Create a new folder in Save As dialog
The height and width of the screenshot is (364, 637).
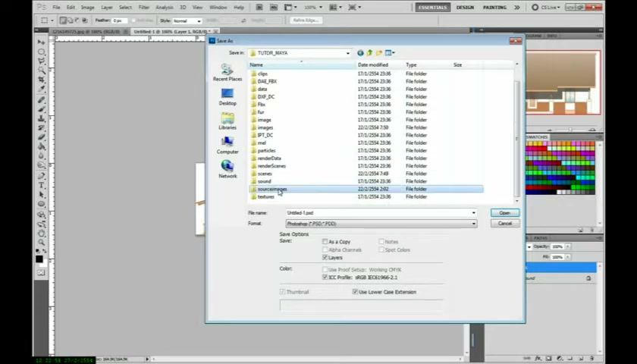click(x=378, y=53)
